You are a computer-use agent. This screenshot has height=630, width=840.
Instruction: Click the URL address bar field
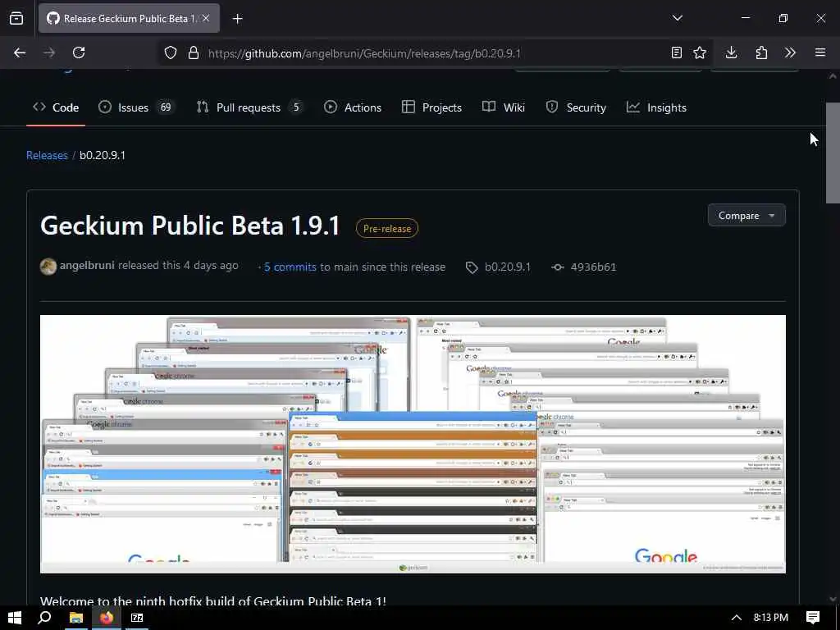click(x=434, y=53)
